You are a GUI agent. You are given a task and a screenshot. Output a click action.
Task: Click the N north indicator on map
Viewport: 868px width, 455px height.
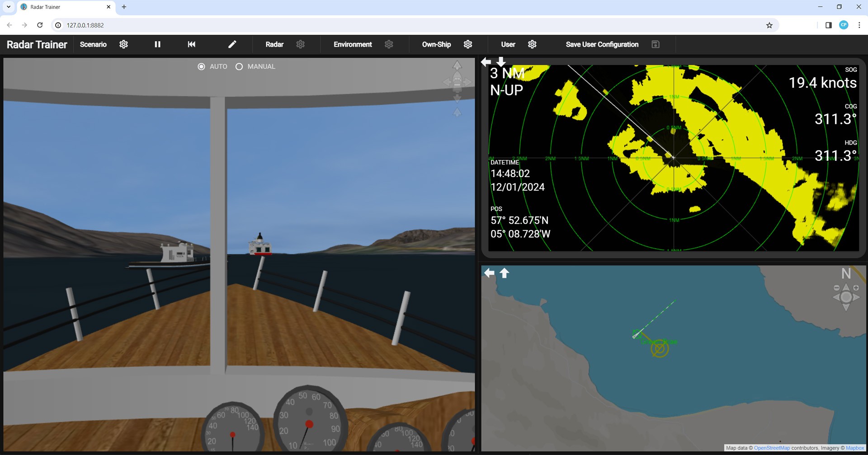(x=846, y=273)
